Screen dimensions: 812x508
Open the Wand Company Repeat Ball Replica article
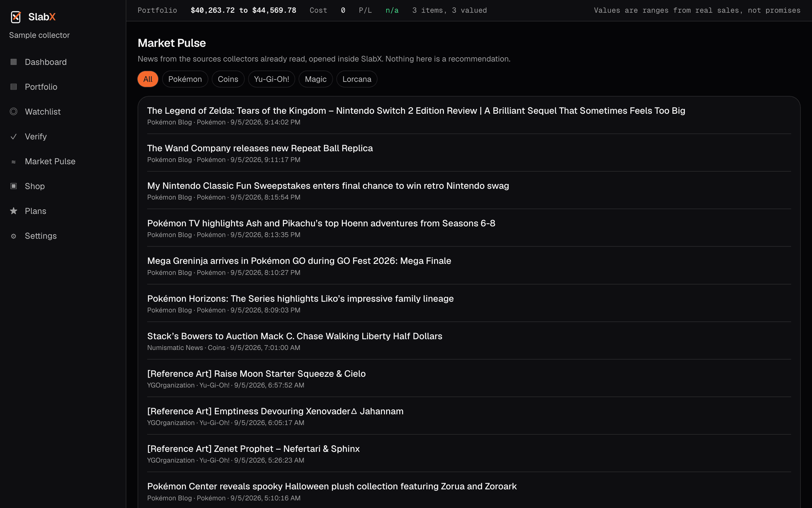pos(260,148)
